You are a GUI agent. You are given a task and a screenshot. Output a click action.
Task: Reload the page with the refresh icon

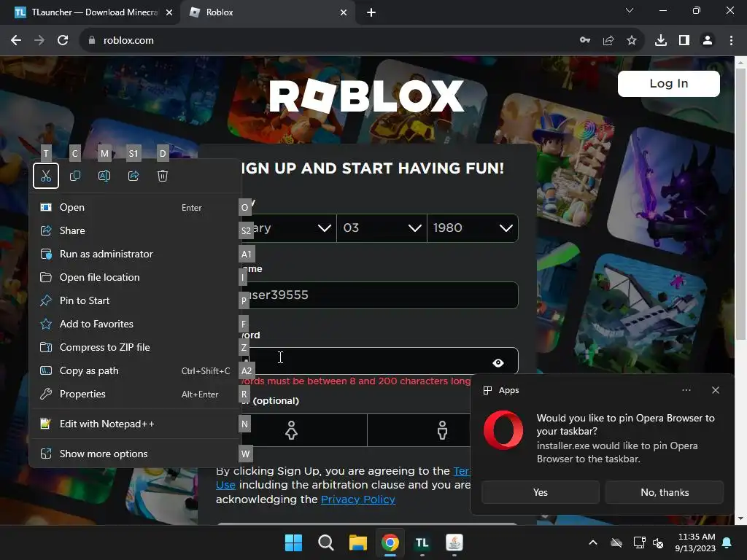[x=63, y=41]
